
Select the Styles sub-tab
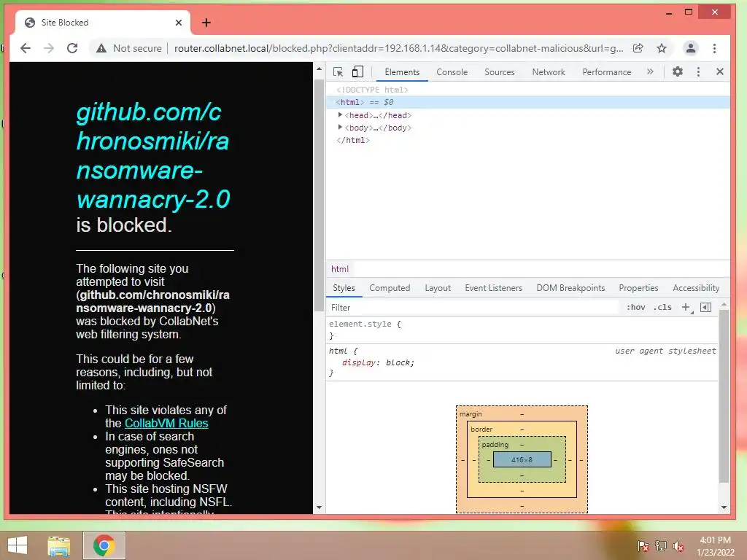[344, 288]
